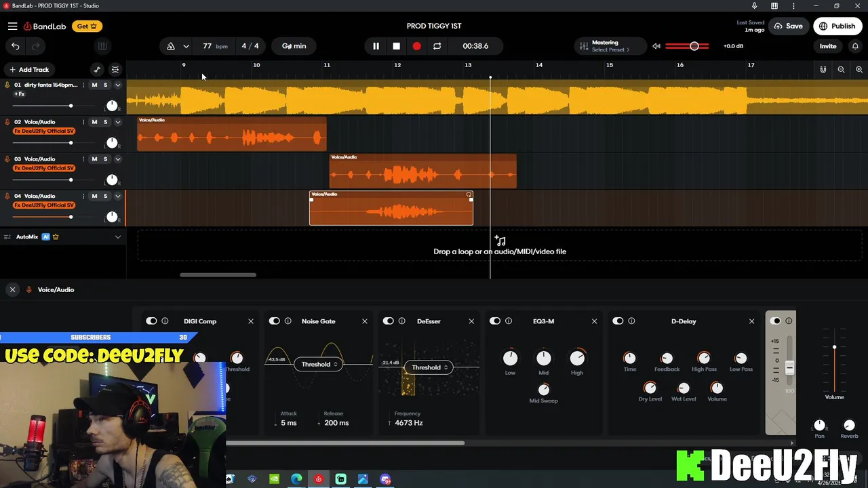The image size is (868, 488).
Task: Click the Invite button
Action: point(828,46)
